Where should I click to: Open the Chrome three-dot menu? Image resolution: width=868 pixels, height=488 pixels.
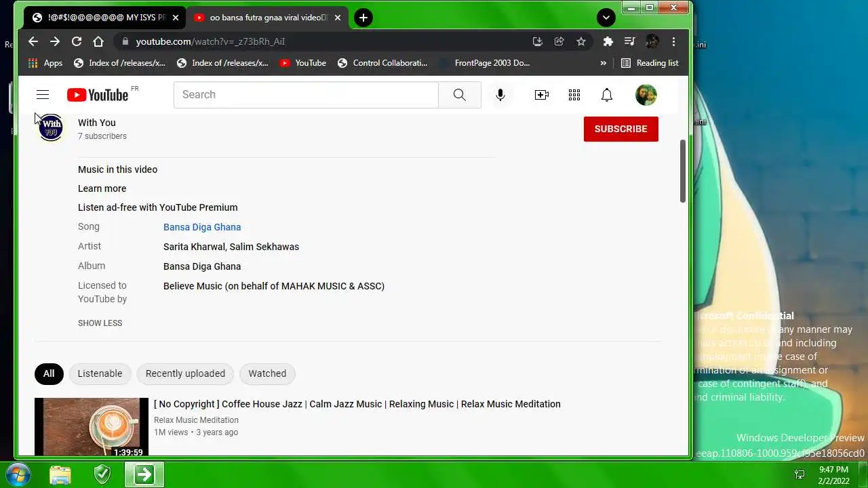[673, 41]
